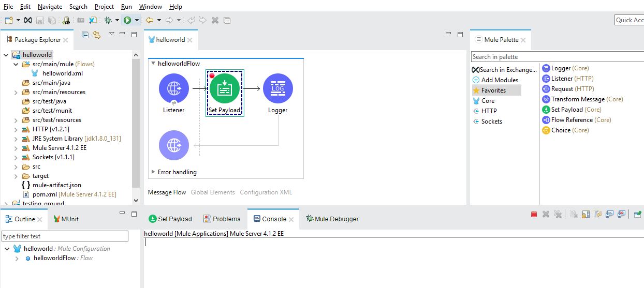Image resolution: width=644 pixels, height=288 pixels.
Task: Click Search in Exchange in palette
Action: pos(504,70)
